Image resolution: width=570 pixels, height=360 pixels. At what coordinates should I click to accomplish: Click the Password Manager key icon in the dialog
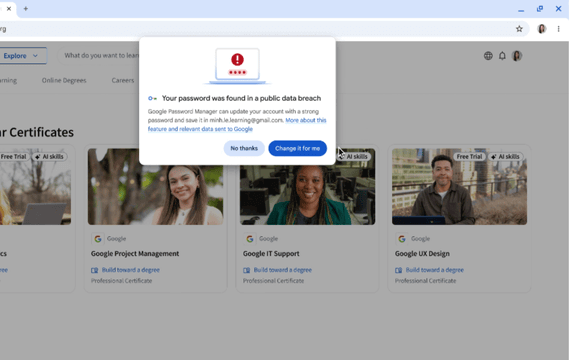[152, 98]
